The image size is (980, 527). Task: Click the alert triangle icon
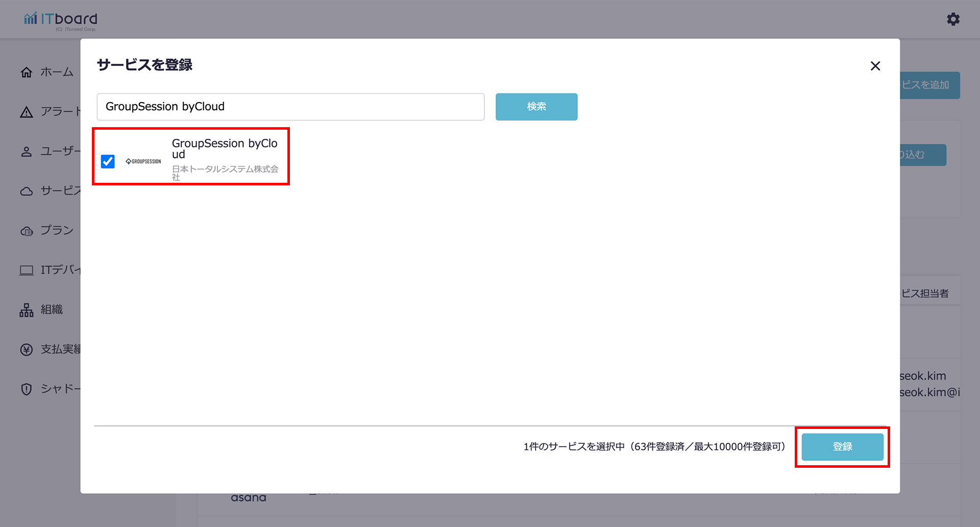(x=27, y=112)
